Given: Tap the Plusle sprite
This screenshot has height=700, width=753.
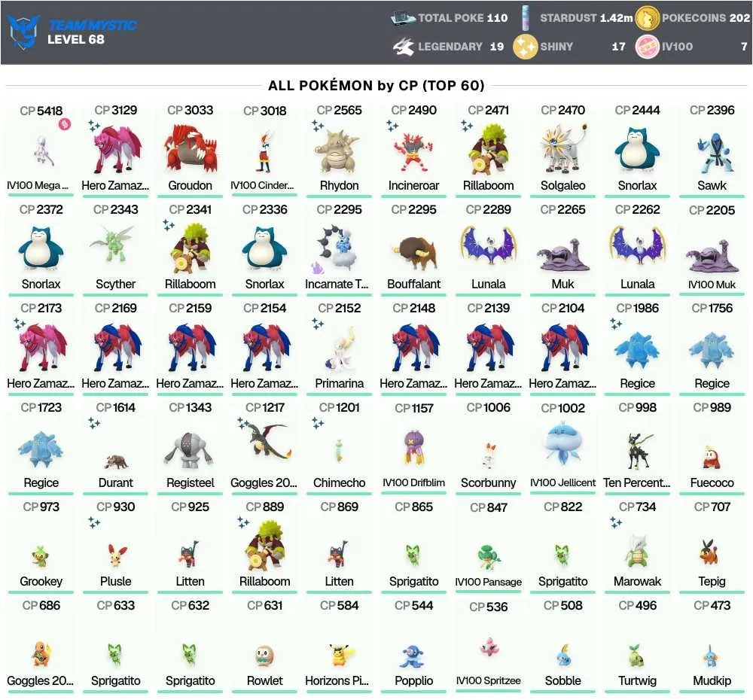Looking at the screenshot, I should [116, 555].
